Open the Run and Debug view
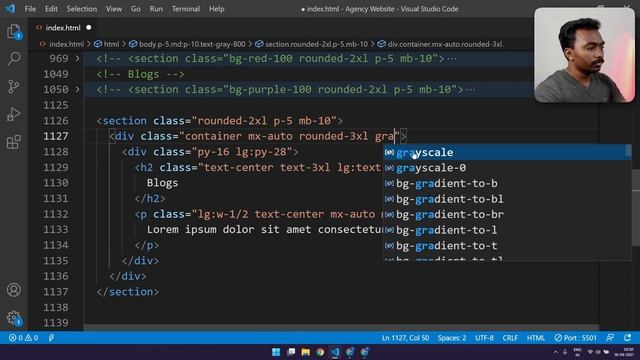Viewport: 640px width, 360px height. tap(13, 114)
